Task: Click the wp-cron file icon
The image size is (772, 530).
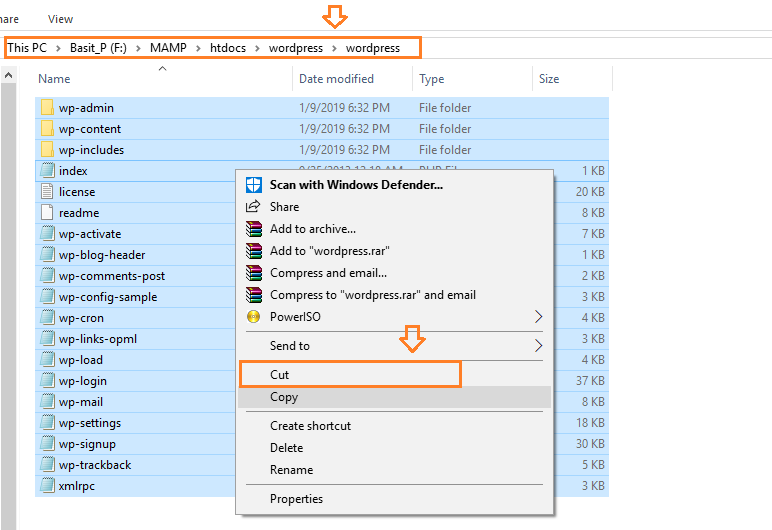Action: tap(47, 318)
